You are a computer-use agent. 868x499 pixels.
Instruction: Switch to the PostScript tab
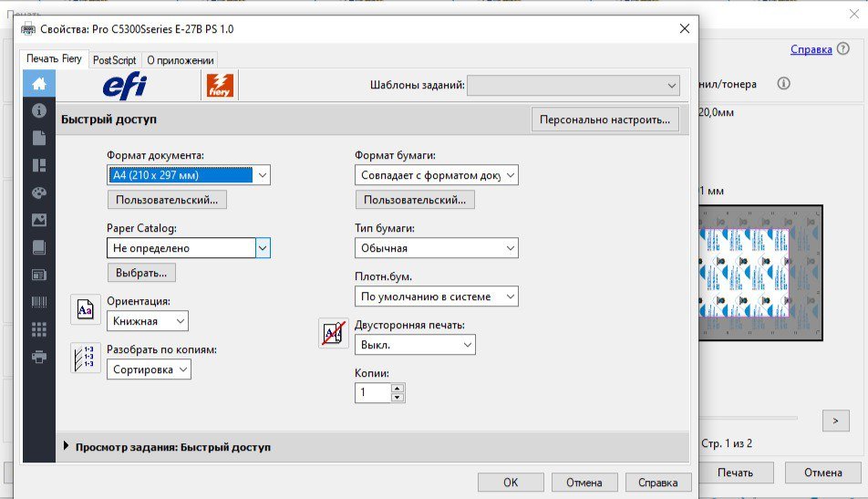114,60
